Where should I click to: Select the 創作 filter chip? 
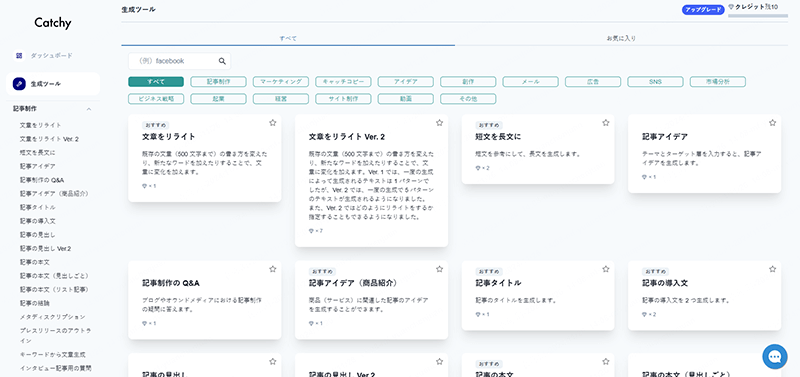pyautogui.click(x=468, y=82)
